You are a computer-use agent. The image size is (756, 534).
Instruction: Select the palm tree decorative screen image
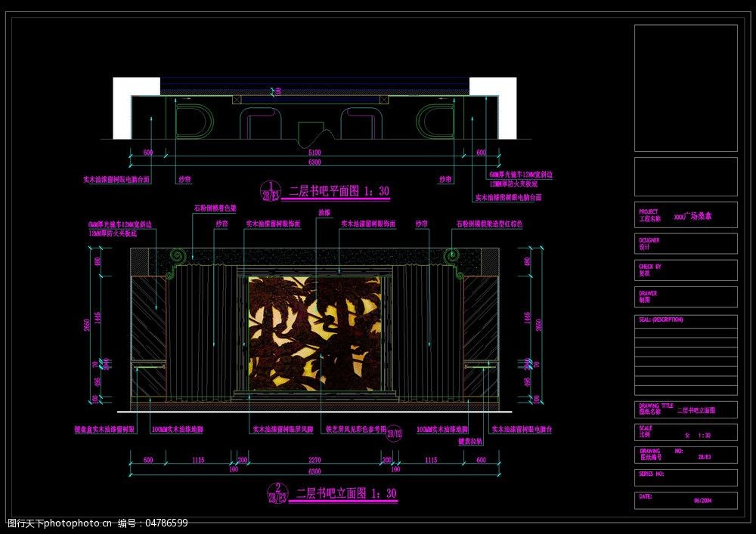315,332
